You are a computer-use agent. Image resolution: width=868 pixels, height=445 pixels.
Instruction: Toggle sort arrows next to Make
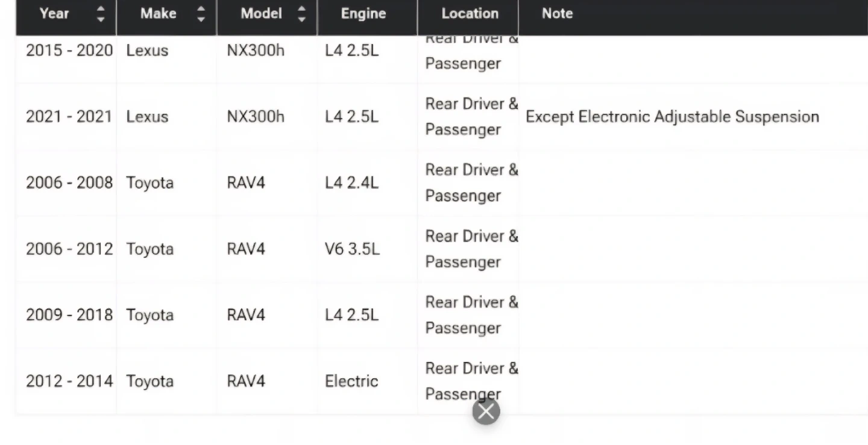pos(201,14)
